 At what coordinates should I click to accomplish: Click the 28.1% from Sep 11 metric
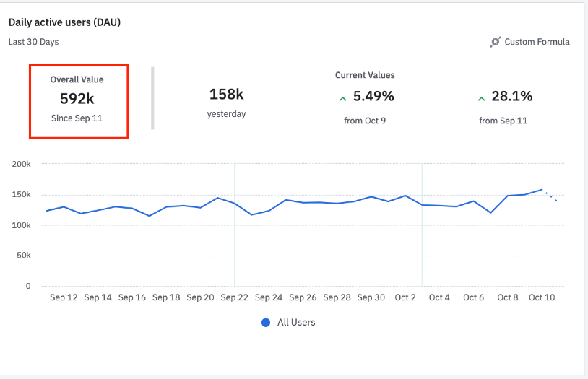coord(511,96)
